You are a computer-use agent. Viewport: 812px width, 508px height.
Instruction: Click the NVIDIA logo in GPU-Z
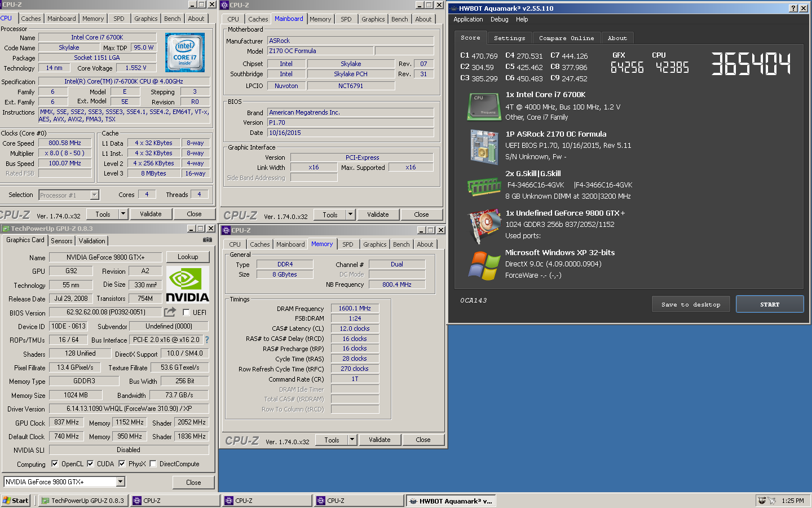(x=187, y=284)
